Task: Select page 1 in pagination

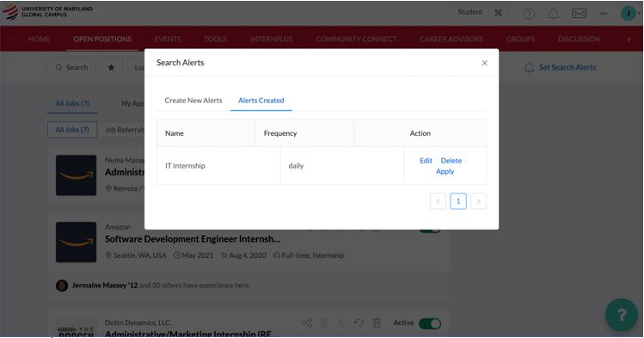Action: [x=458, y=201]
